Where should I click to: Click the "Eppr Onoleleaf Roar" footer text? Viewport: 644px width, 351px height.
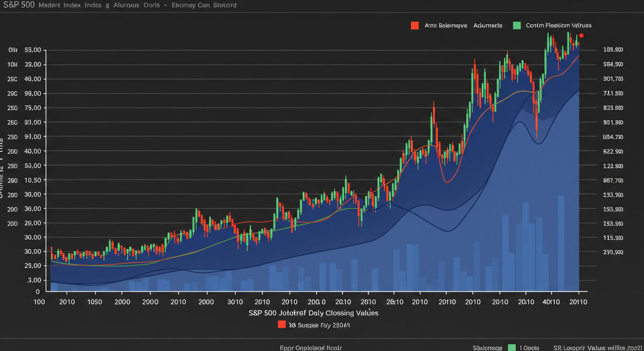point(311,348)
